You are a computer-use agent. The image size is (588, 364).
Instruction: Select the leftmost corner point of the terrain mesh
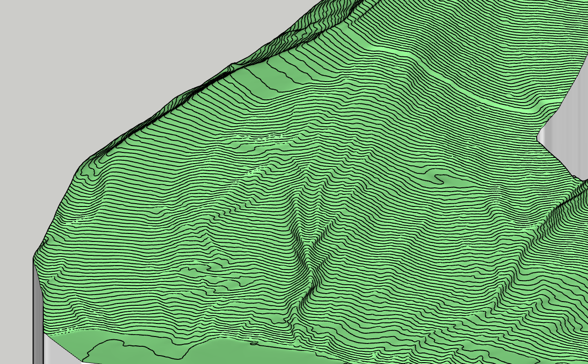point(34,257)
